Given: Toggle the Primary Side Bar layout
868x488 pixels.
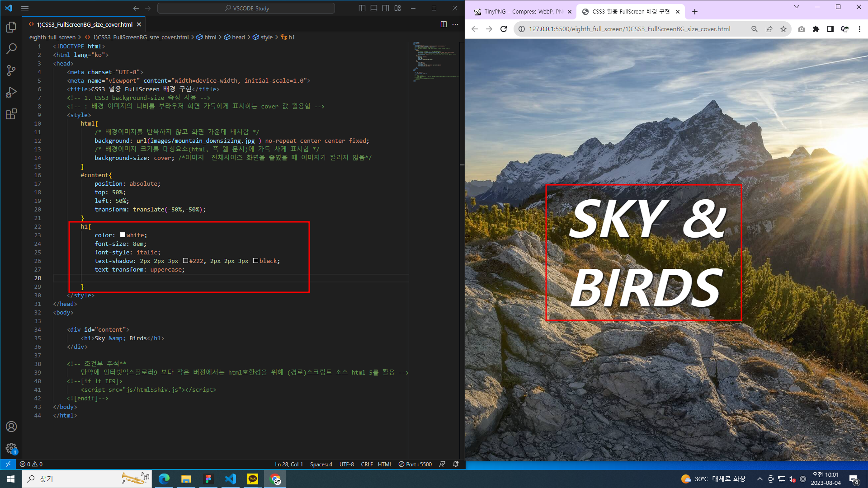Looking at the screenshot, I should pos(362,8).
